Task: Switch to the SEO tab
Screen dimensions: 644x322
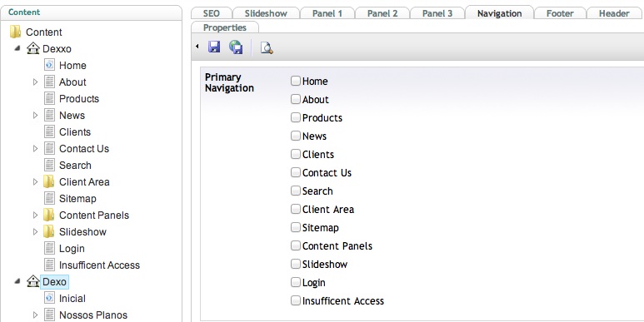Action: pyautogui.click(x=212, y=13)
